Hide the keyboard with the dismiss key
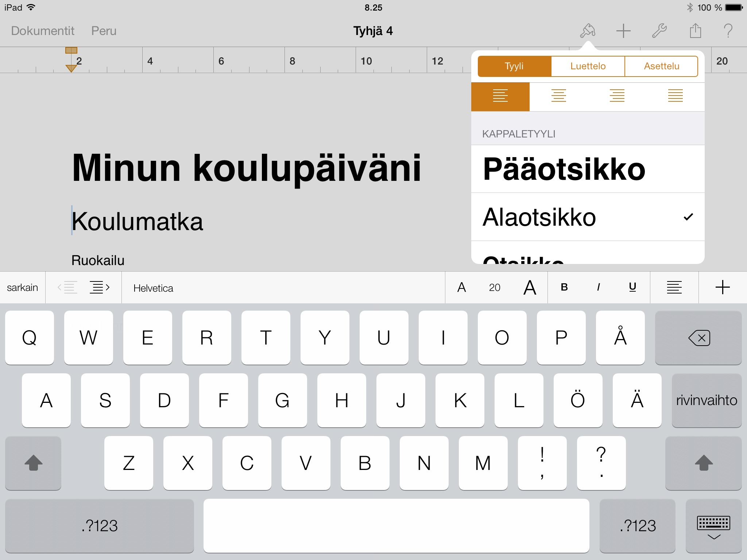This screenshot has height=560, width=747. (x=713, y=526)
